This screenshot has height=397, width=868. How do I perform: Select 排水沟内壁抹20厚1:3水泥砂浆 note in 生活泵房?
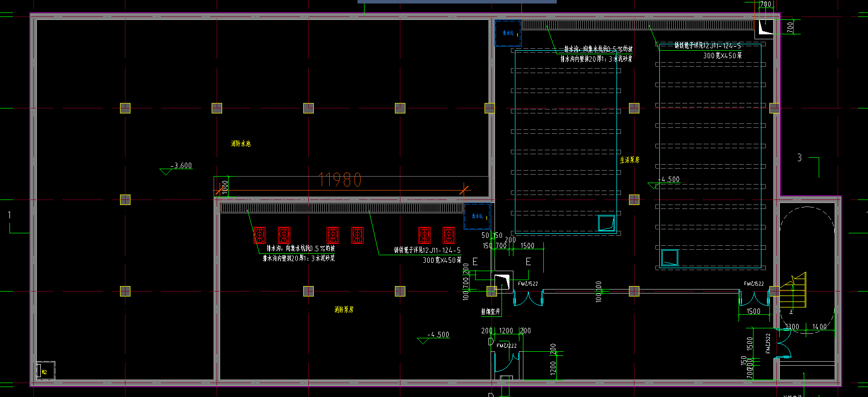click(596, 59)
